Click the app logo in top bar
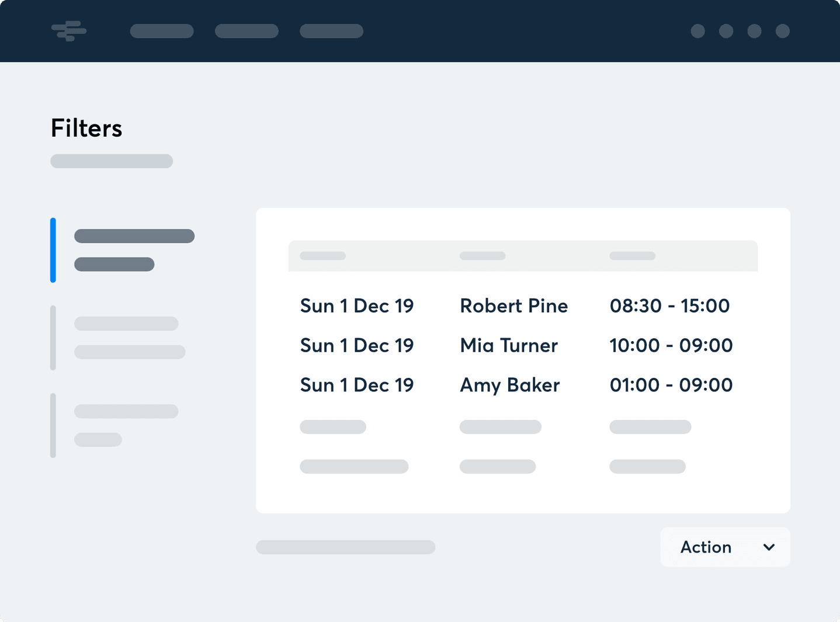 (x=69, y=31)
